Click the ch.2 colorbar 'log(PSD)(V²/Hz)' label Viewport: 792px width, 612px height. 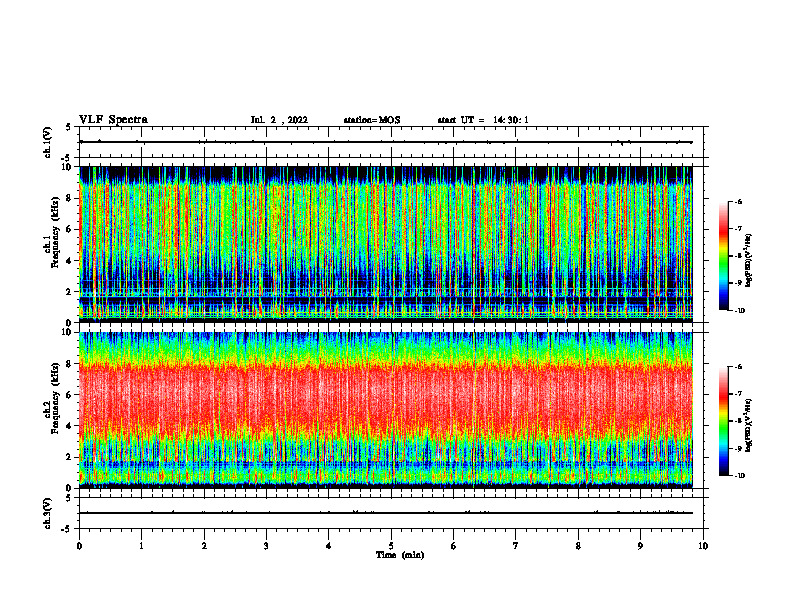coord(749,425)
